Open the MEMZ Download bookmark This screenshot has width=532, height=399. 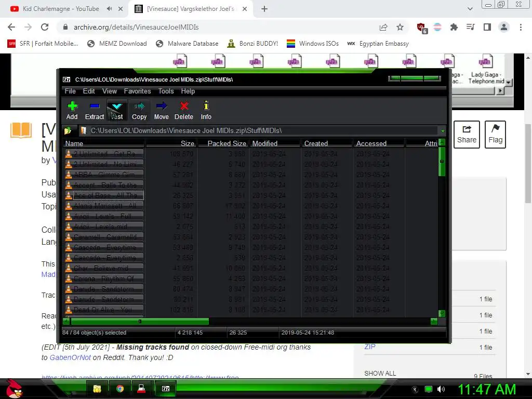tap(117, 44)
